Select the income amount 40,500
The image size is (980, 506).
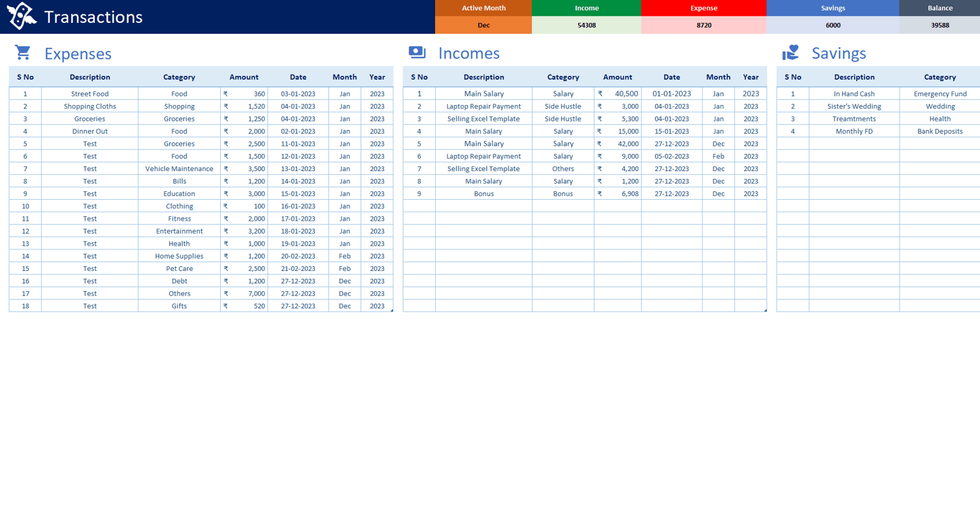(x=617, y=94)
